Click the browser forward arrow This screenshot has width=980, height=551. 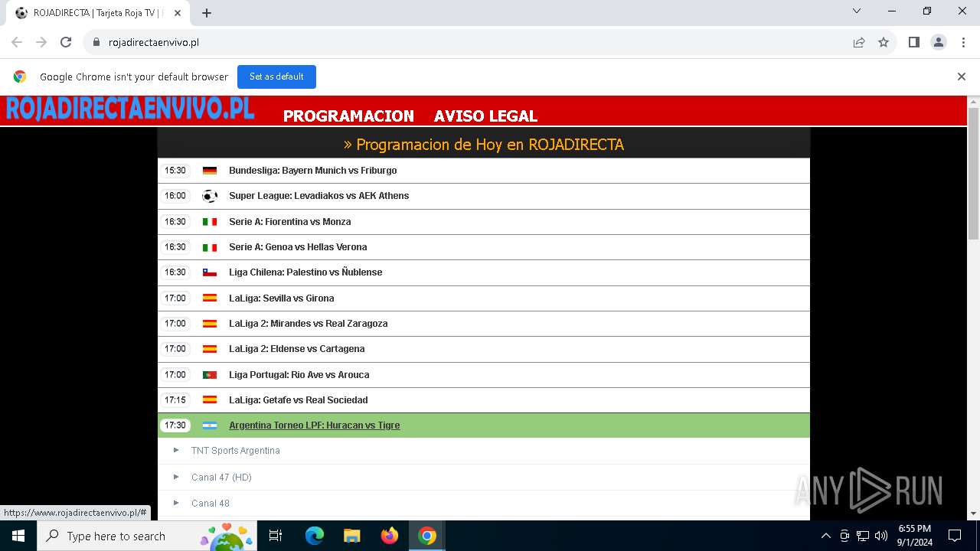point(41,42)
